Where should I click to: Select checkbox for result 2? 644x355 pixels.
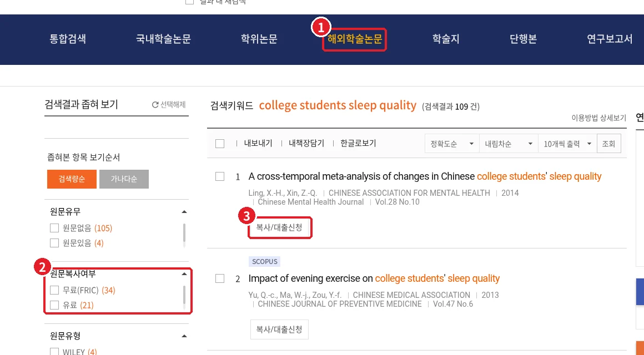(x=220, y=278)
